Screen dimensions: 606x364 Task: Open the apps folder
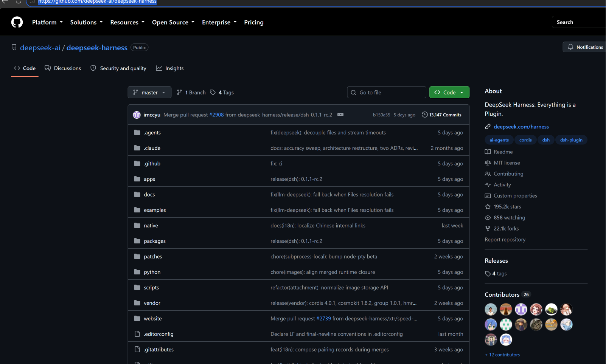click(x=149, y=179)
